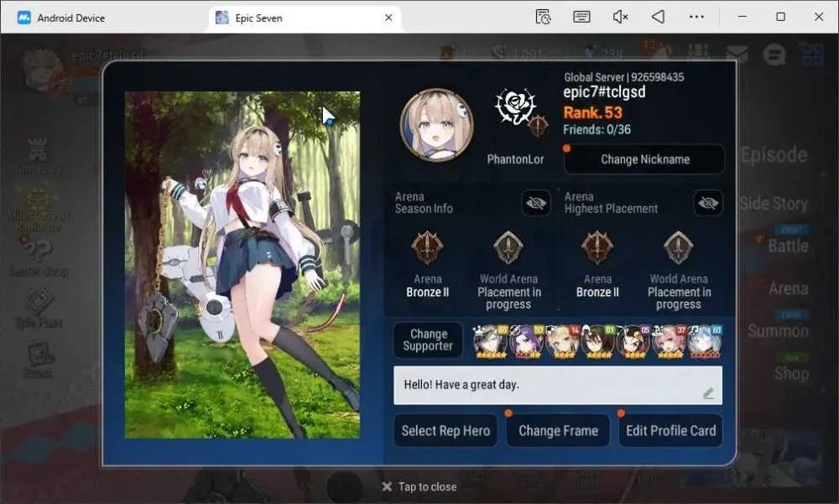Open the three-dot more options menu
Viewport: 839px width, 504px height.
click(x=696, y=17)
